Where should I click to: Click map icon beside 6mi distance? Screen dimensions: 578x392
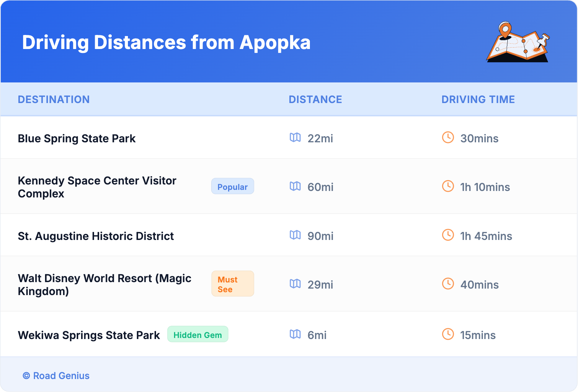295,334
